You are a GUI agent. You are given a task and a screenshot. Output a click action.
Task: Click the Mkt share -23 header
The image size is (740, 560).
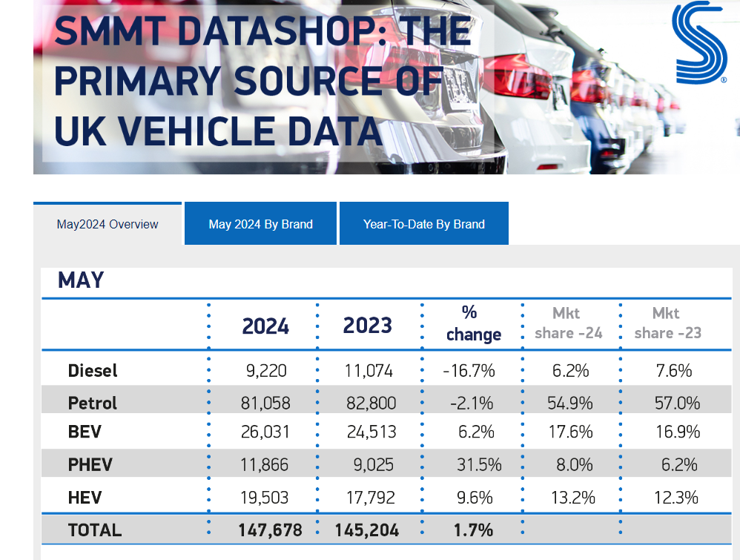pyautogui.click(x=667, y=323)
